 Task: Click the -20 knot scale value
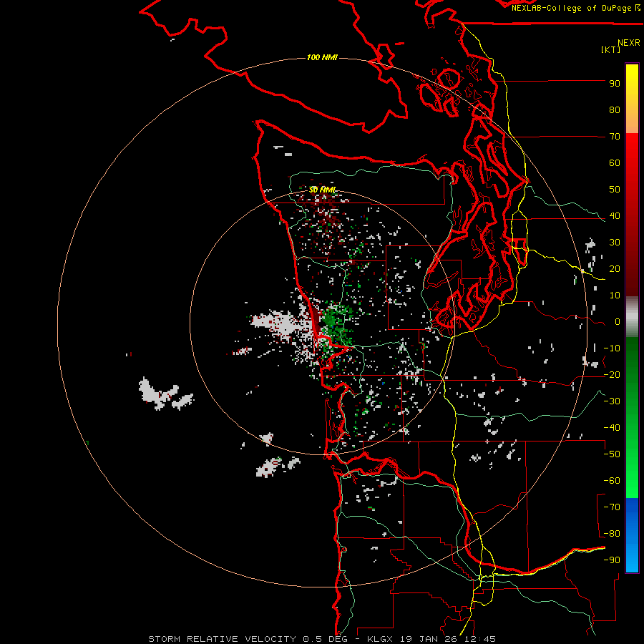pos(612,375)
